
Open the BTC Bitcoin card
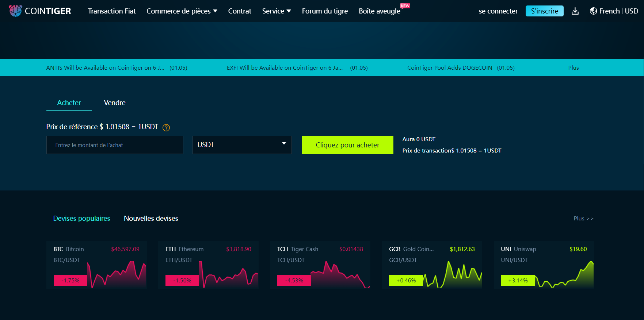[x=96, y=265]
